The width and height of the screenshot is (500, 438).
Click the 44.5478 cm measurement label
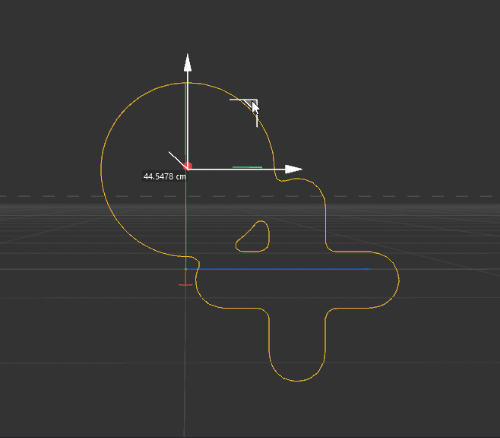[x=165, y=176]
